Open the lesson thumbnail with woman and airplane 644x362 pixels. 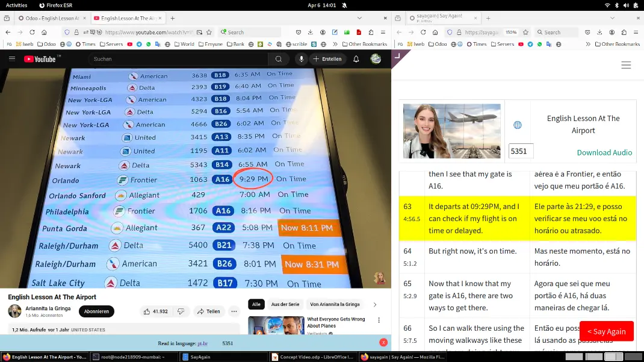click(x=452, y=131)
